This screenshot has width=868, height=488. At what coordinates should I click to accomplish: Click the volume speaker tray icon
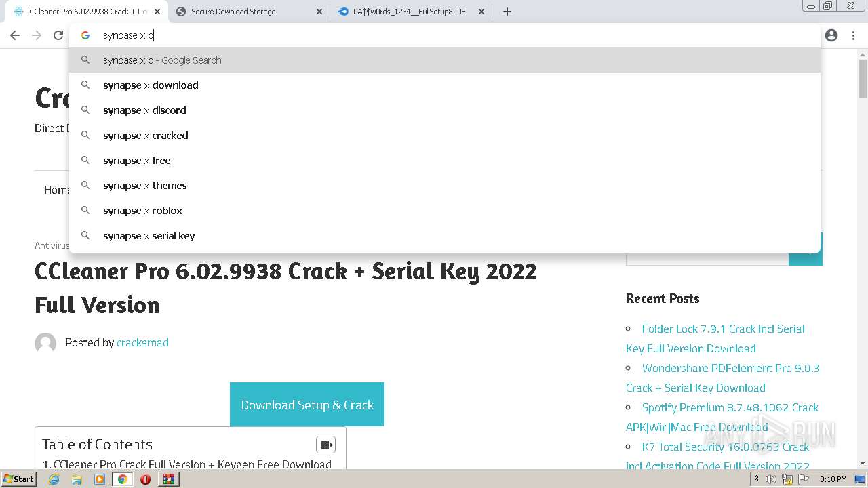[771, 479]
